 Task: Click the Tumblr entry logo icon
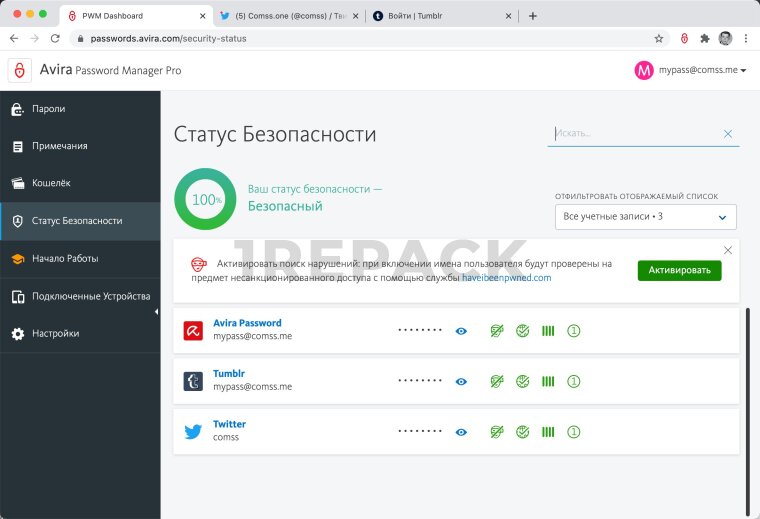[x=193, y=381]
